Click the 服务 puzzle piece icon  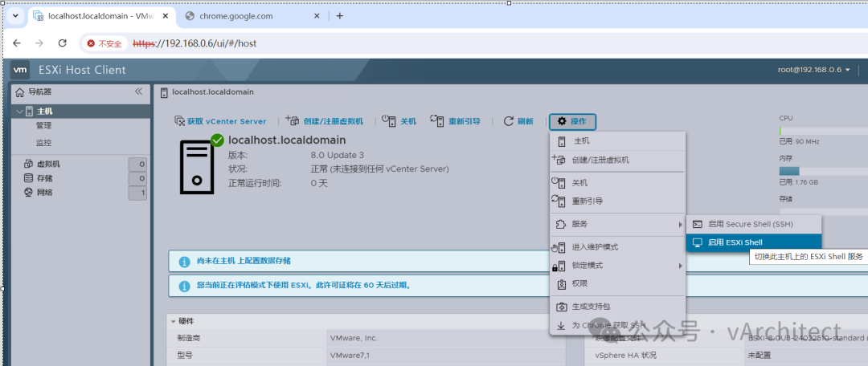click(x=561, y=224)
